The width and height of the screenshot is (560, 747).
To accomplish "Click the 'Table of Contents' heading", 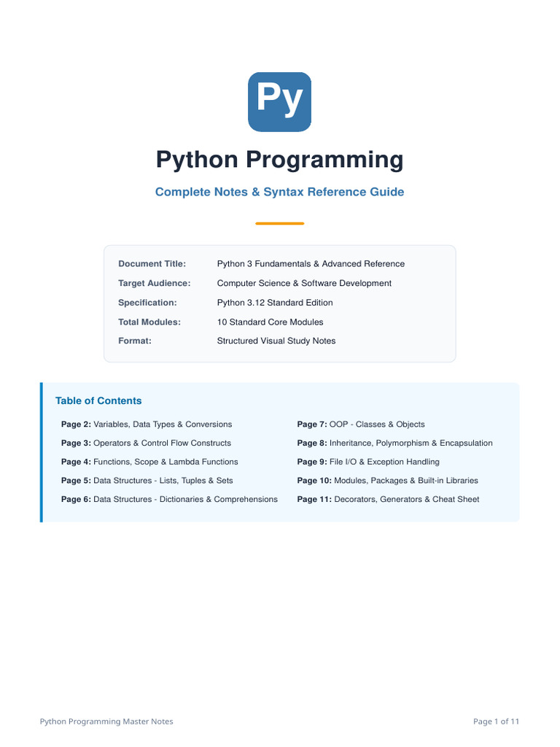I will 98,400.
